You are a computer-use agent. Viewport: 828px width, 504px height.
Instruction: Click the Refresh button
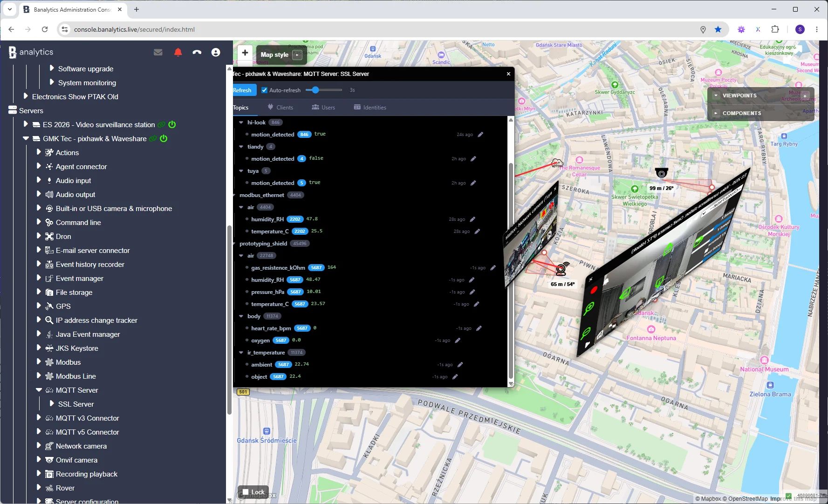click(x=244, y=90)
